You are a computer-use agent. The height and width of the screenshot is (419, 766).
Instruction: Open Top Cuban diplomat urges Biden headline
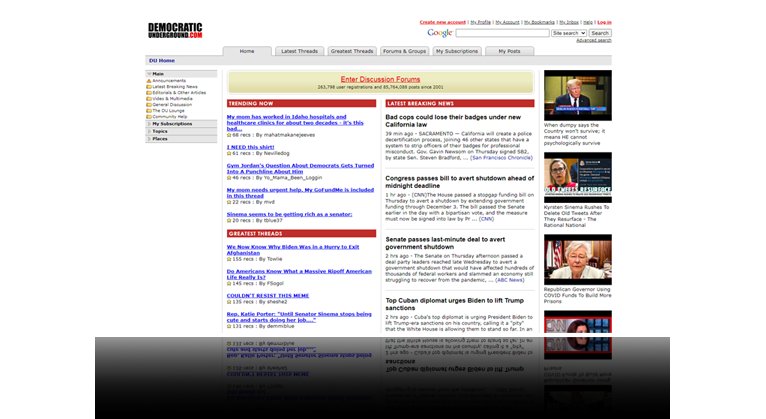454,304
